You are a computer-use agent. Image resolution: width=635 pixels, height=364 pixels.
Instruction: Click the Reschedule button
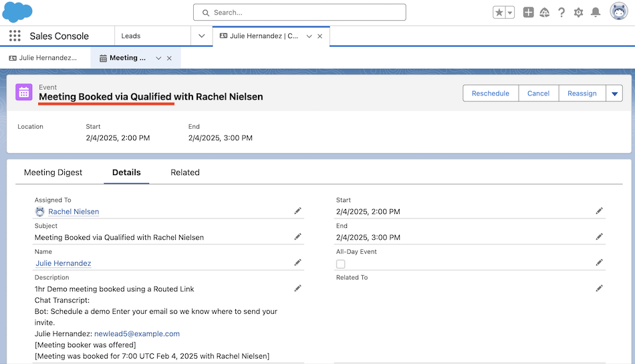[x=491, y=94]
